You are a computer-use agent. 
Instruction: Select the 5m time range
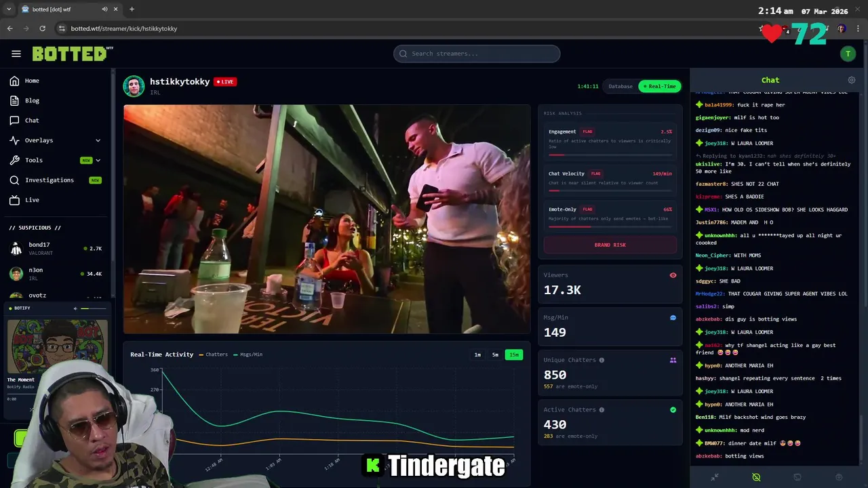click(x=495, y=354)
